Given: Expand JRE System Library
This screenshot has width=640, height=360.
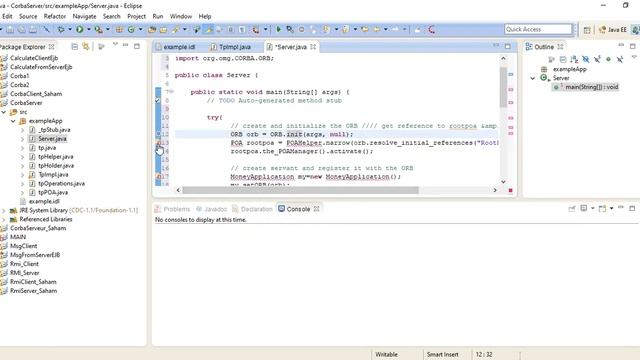Looking at the screenshot, I should pos(4,211).
